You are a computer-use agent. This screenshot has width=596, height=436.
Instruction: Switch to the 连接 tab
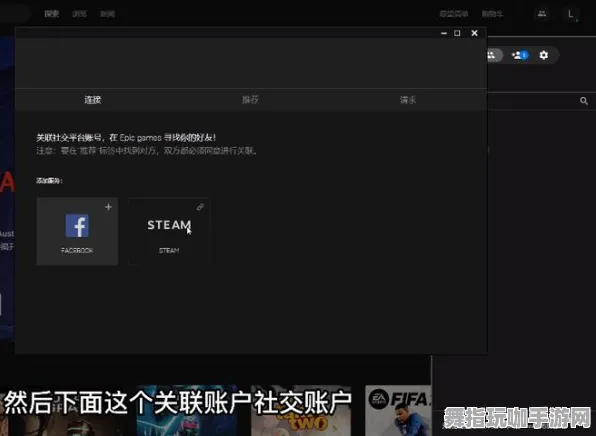tap(93, 100)
